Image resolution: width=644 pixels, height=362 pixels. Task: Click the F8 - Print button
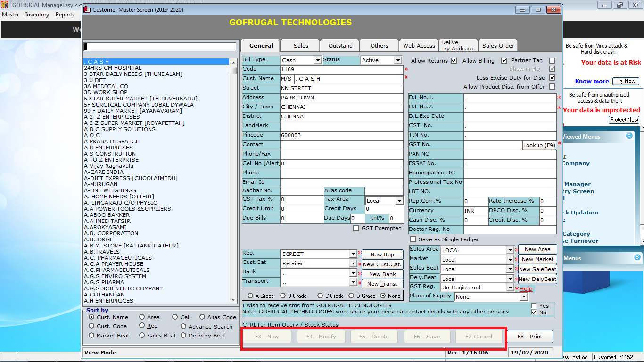click(529, 337)
